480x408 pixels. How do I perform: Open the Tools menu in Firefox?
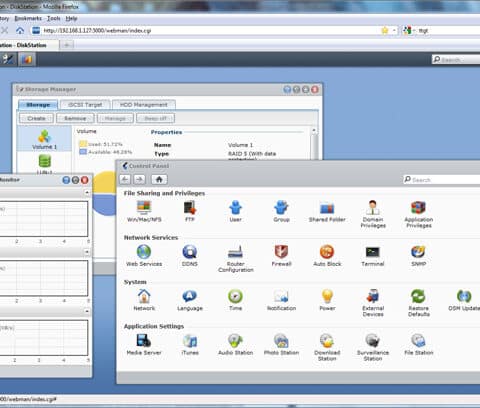point(53,18)
